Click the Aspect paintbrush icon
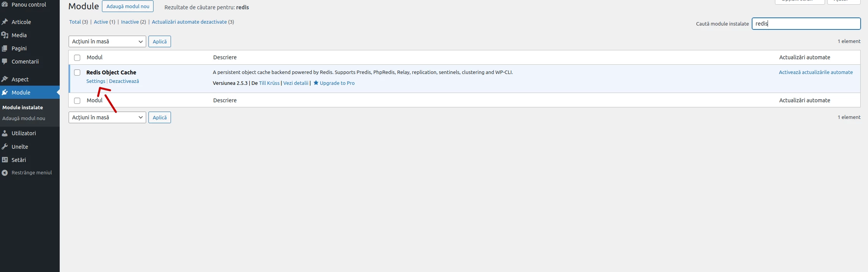868x272 pixels. [5, 79]
